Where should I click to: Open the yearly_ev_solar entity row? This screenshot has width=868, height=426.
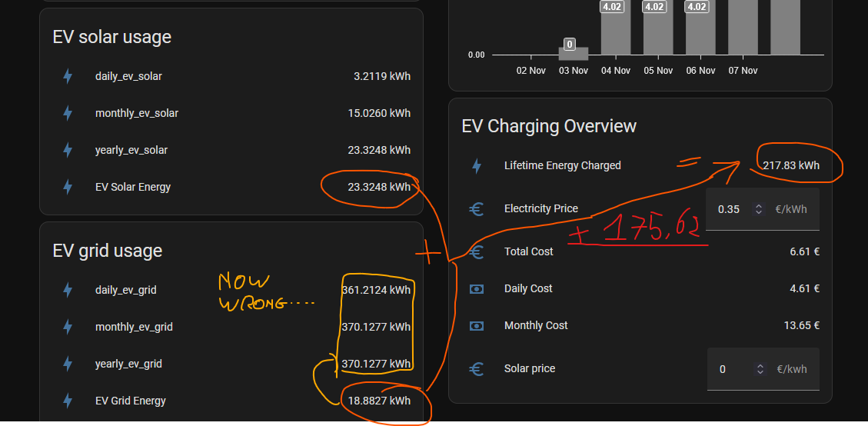(x=231, y=150)
